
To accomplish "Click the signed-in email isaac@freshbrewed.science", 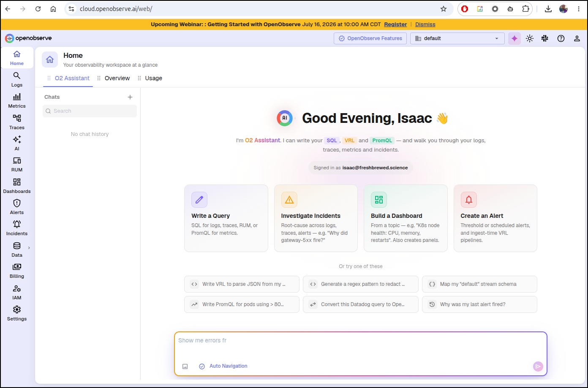I will click(x=375, y=168).
